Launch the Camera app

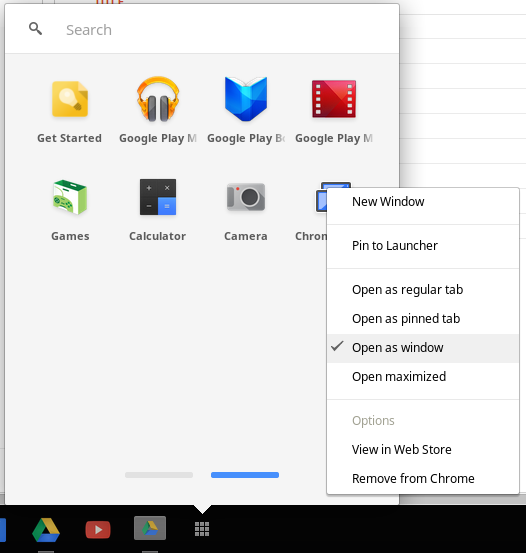[x=246, y=197]
